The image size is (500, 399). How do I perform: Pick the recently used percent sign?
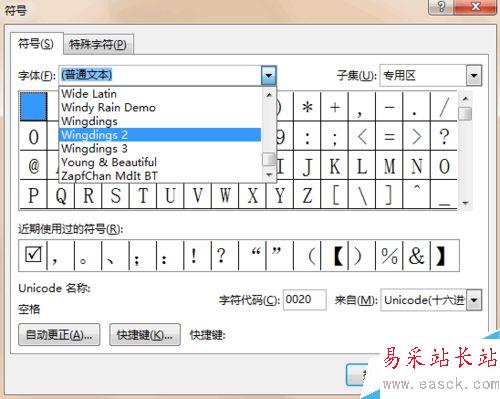click(389, 255)
